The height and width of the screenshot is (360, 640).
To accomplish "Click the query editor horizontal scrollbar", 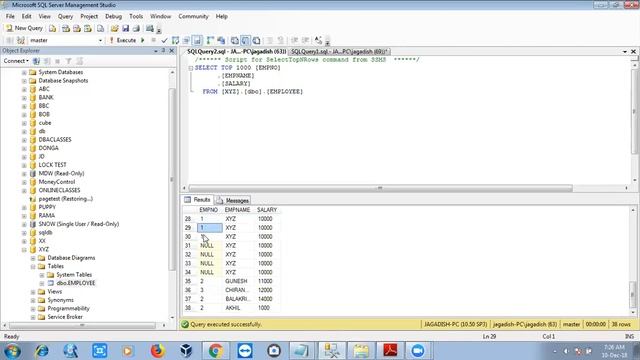I will point(380,188).
